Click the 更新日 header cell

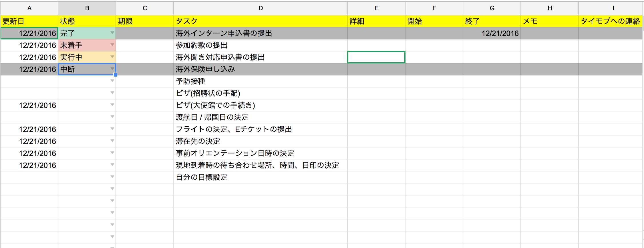click(29, 21)
